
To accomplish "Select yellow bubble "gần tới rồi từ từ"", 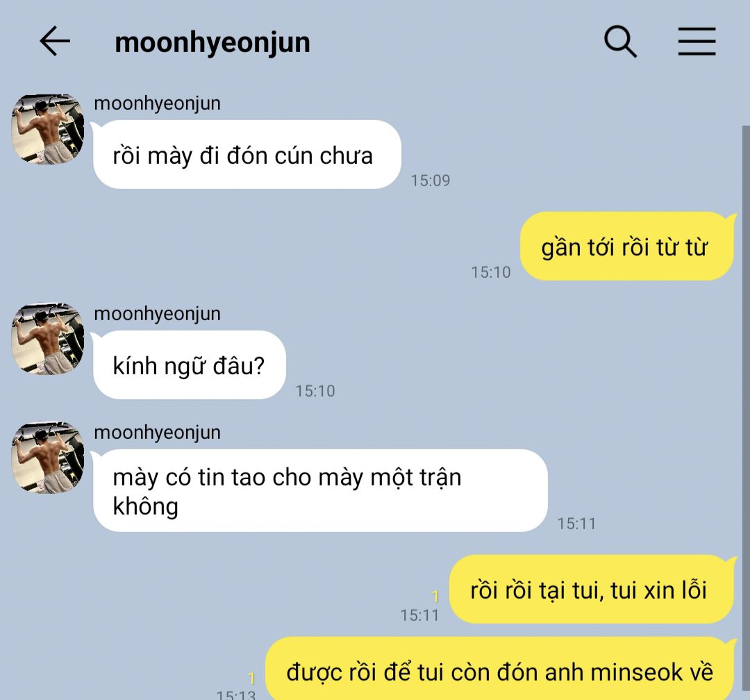I will 626,247.
